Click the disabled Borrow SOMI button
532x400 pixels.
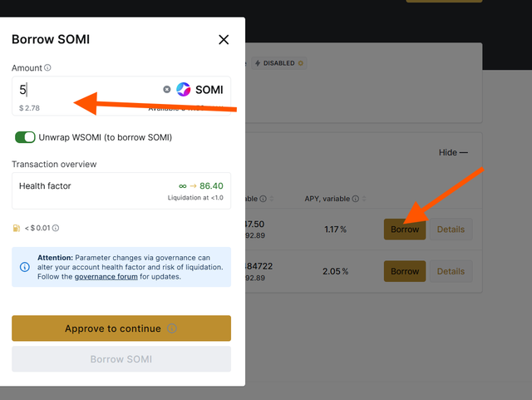tap(121, 359)
